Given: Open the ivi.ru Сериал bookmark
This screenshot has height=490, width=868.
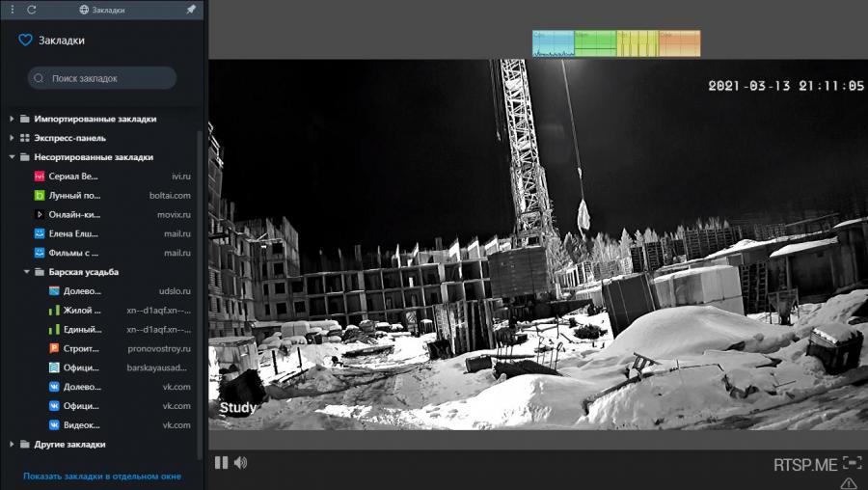Looking at the screenshot, I should tap(73, 177).
